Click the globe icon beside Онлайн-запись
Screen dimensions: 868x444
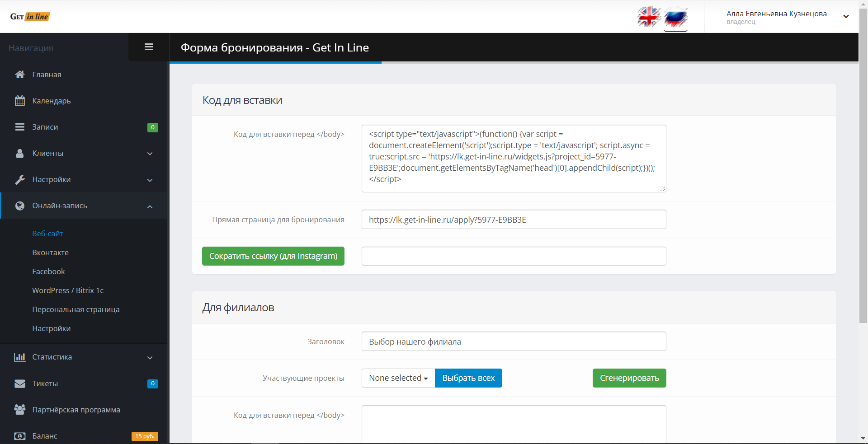(x=20, y=206)
